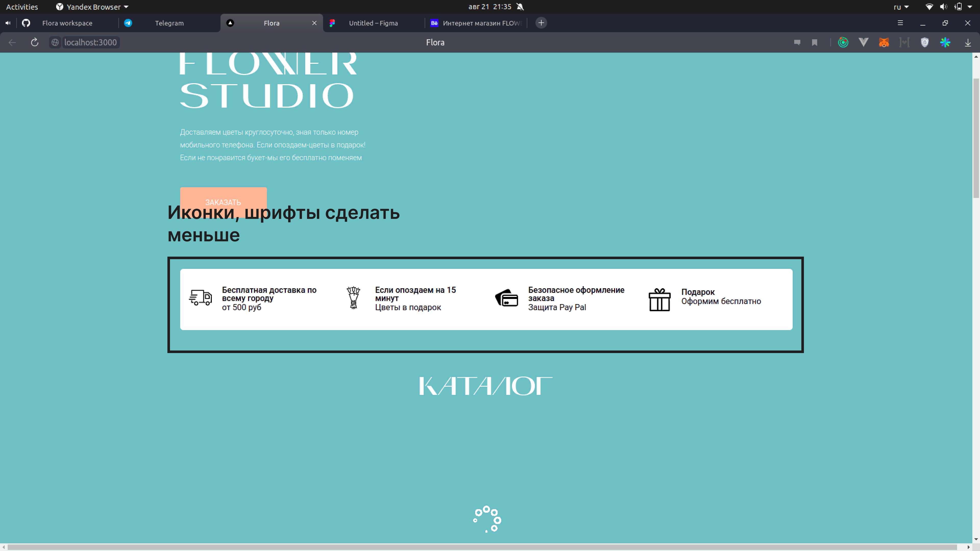Click the gift box icon
The width and height of the screenshot is (980, 551).
pos(659,300)
